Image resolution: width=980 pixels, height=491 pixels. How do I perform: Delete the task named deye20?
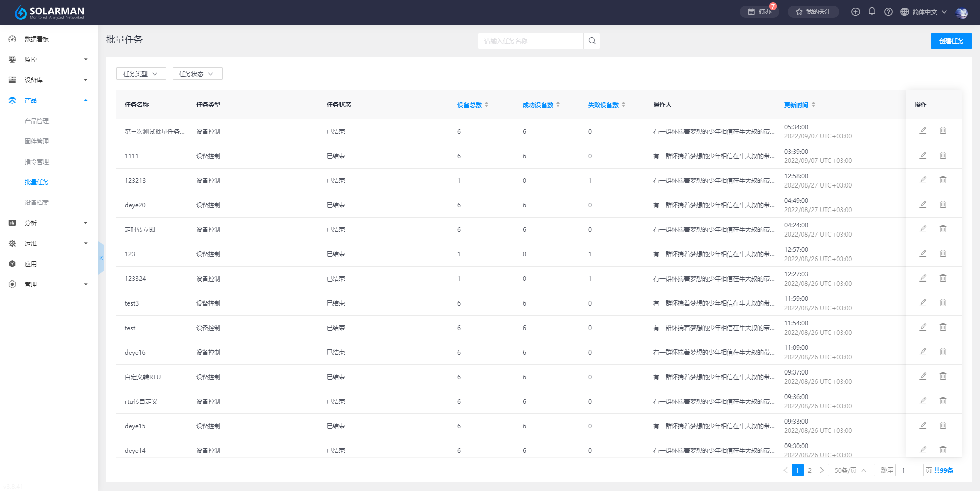pyautogui.click(x=943, y=204)
